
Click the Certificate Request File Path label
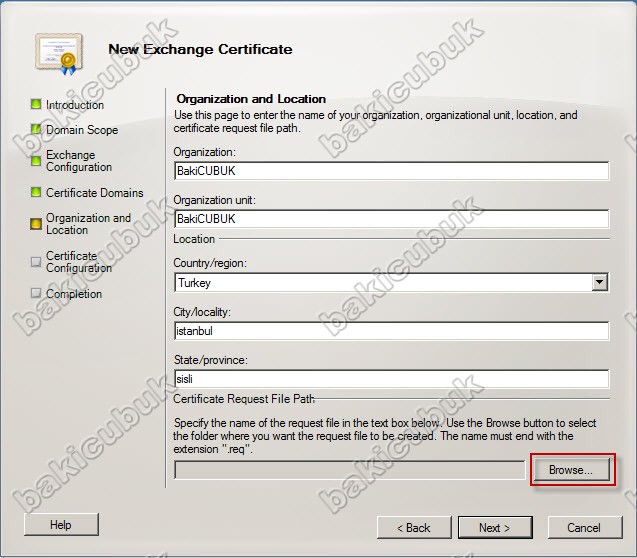pyautogui.click(x=244, y=399)
